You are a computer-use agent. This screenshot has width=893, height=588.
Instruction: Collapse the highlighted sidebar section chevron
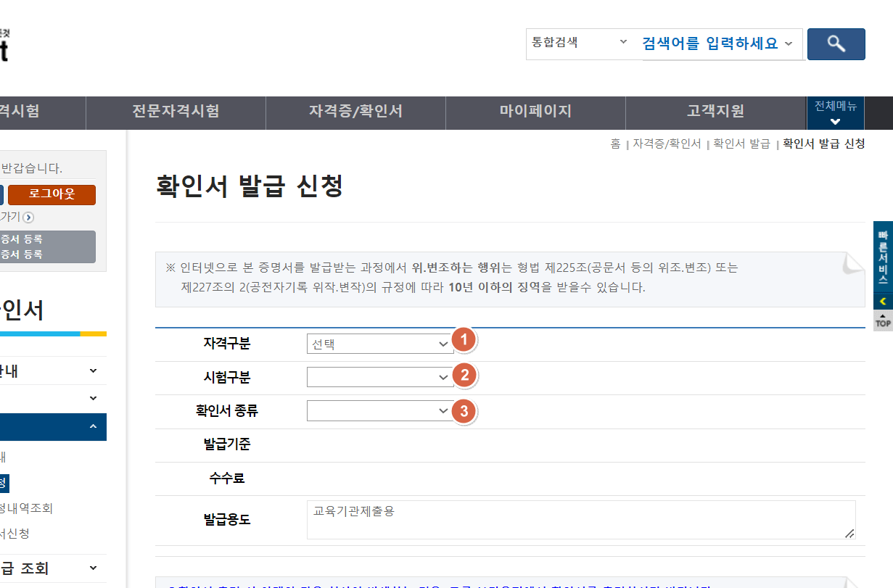coord(92,427)
